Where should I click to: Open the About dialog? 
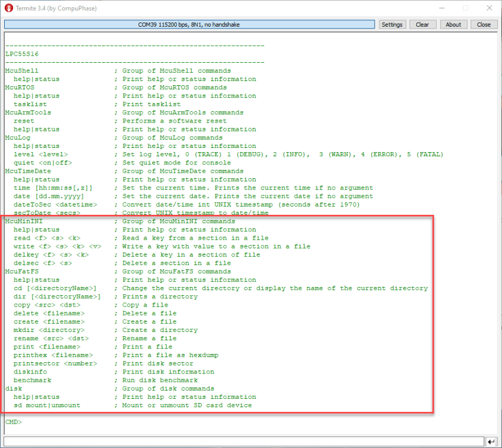coord(453,25)
